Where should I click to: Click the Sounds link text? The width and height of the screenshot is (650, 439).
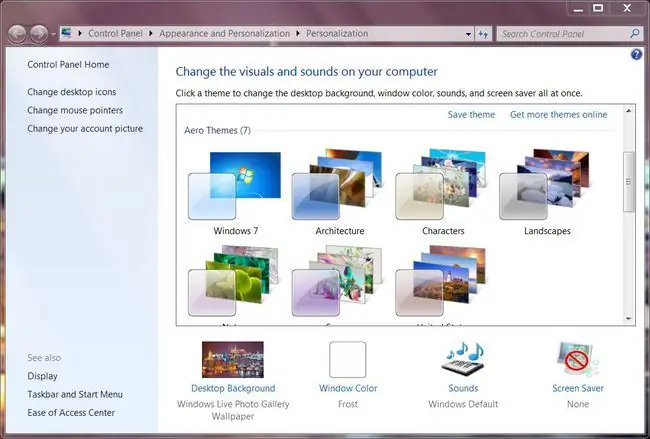tap(463, 388)
